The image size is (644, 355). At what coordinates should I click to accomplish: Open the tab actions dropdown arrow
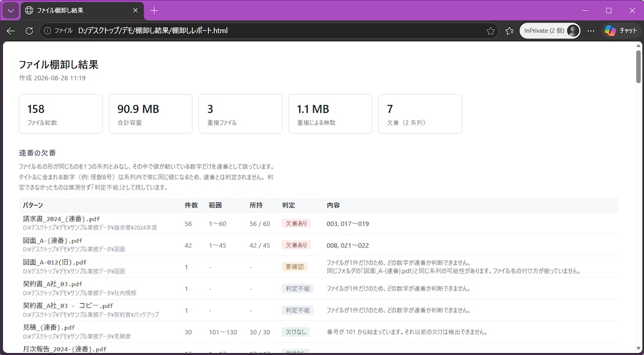click(x=11, y=11)
